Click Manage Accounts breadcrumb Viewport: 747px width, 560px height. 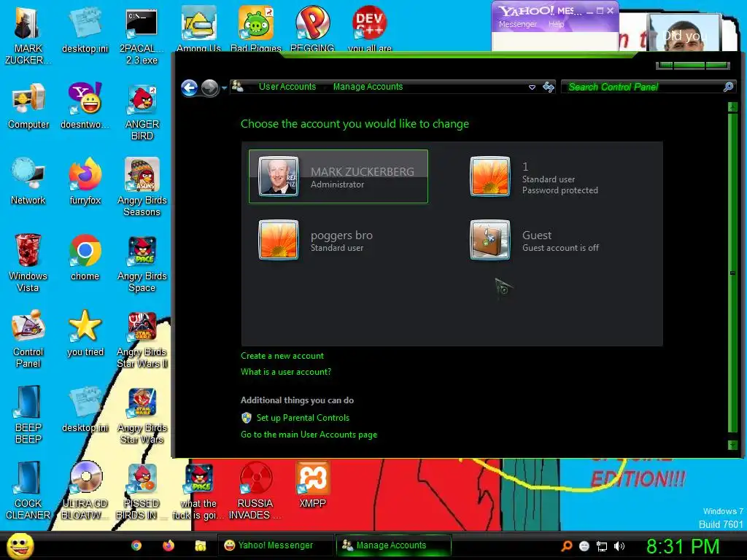[368, 87]
